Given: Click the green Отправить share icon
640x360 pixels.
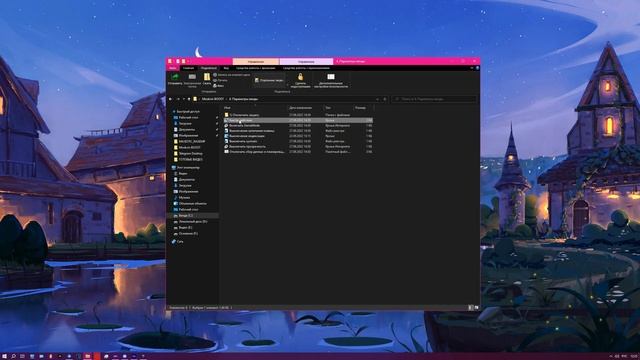Looking at the screenshot, I should [175, 77].
